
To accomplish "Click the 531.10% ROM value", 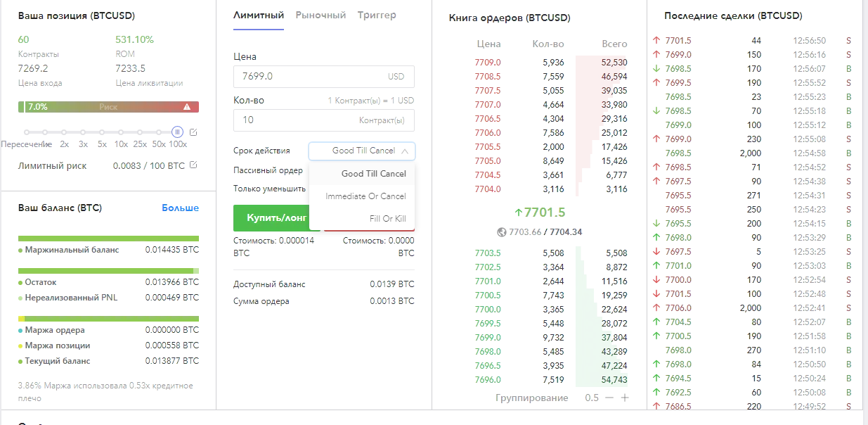I will pos(134,39).
